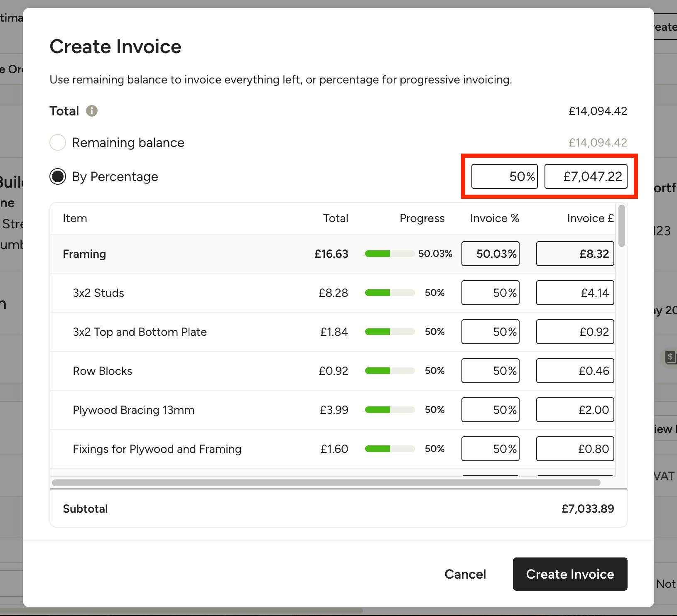Click the Total amount £14,094.42
The height and width of the screenshot is (616, 677).
pos(598,111)
